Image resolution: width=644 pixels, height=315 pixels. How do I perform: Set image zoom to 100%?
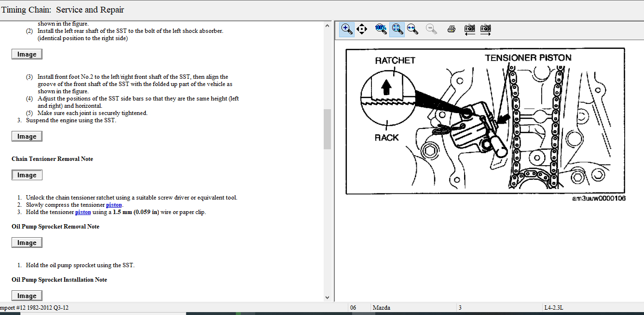[x=381, y=29]
